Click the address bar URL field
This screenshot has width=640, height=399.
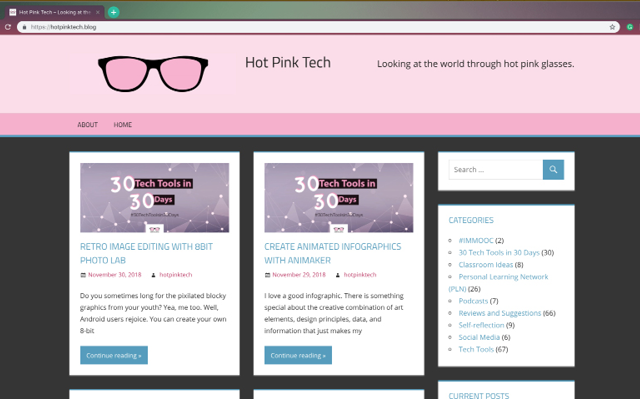[x=318, y=27]
